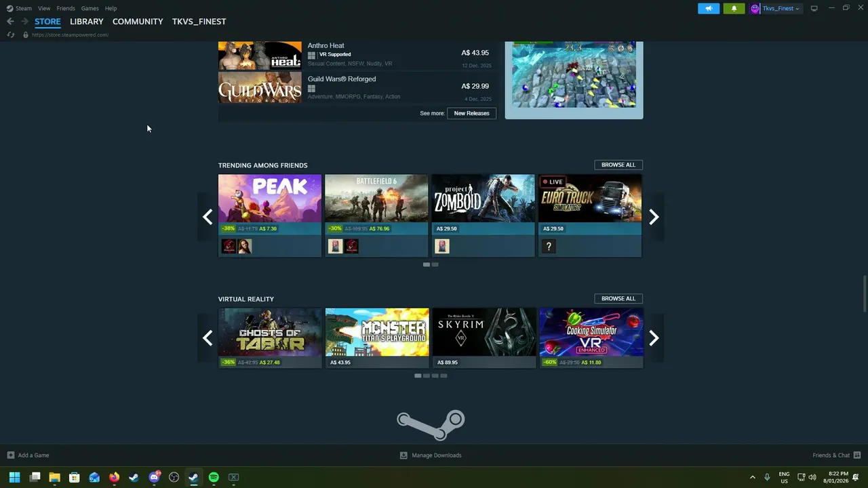868x488 pixels.
Task: Go back with the left arrow
Action: coord(10,21)
